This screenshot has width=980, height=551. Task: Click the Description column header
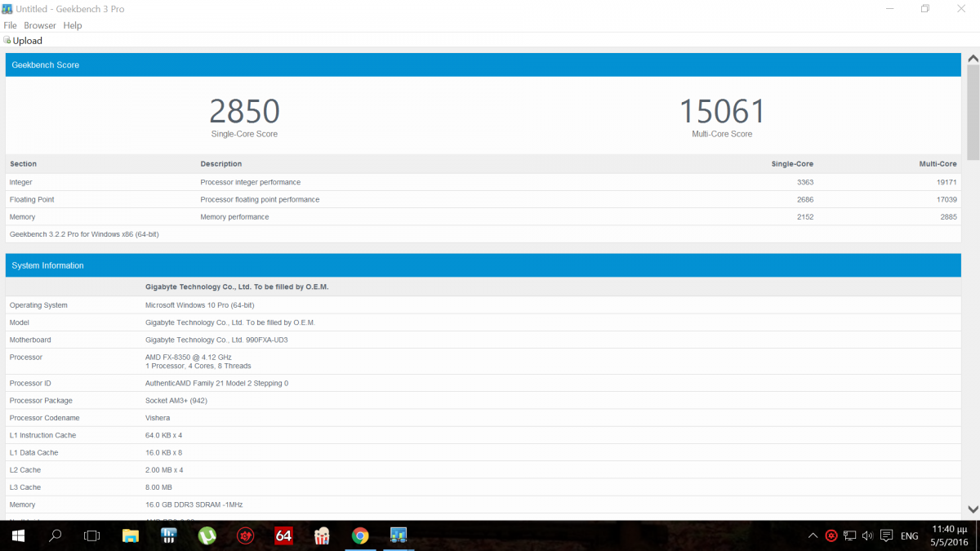point(221,164)
